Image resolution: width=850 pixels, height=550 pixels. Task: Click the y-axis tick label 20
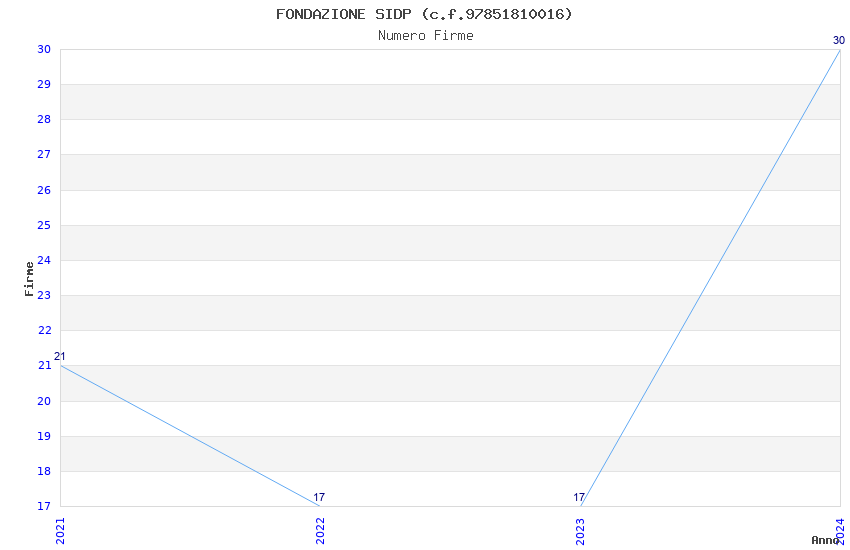point(44,401)
